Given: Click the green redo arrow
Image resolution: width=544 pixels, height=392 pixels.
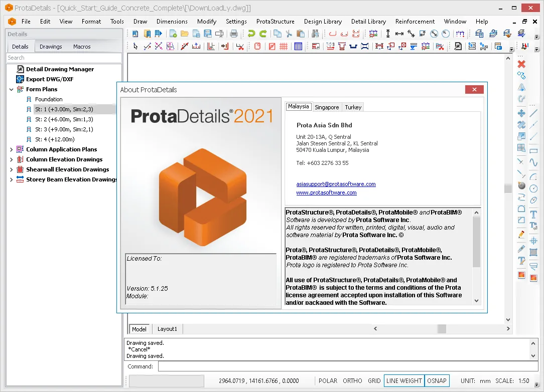Looking at the screenshot, I should pyautogui.click(x=263, y=34).
